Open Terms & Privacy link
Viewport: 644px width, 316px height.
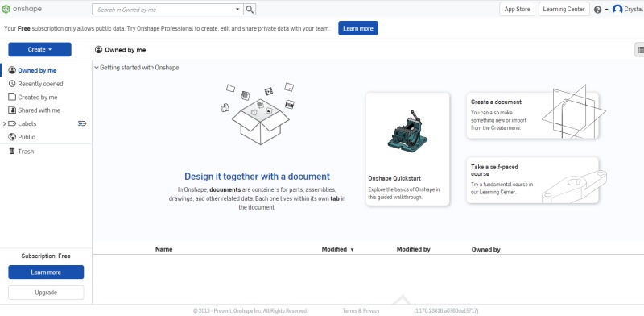361,310
